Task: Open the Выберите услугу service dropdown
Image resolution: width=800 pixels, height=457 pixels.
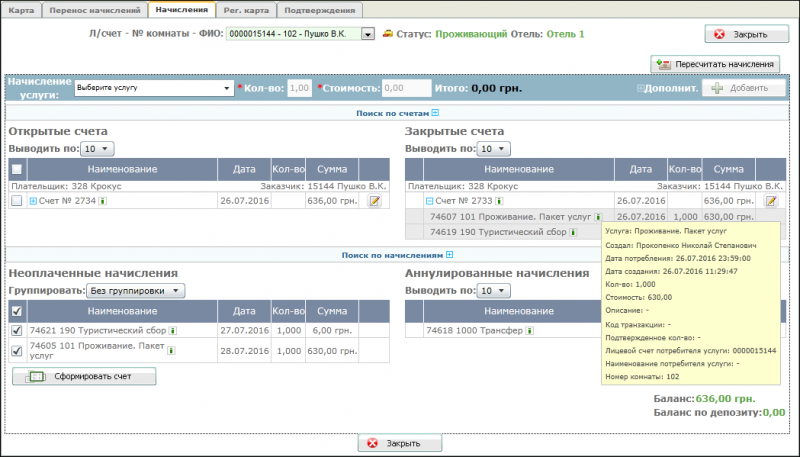Action: pos(153,88)
